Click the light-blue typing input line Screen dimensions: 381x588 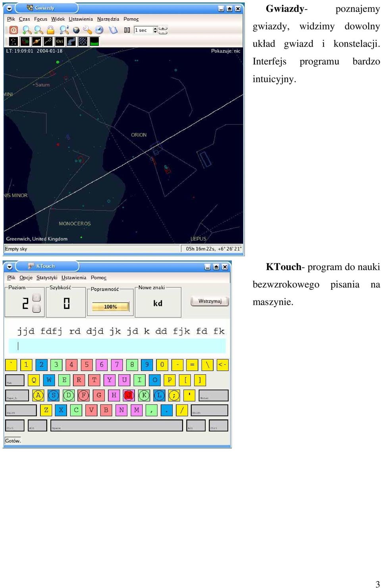117,346
